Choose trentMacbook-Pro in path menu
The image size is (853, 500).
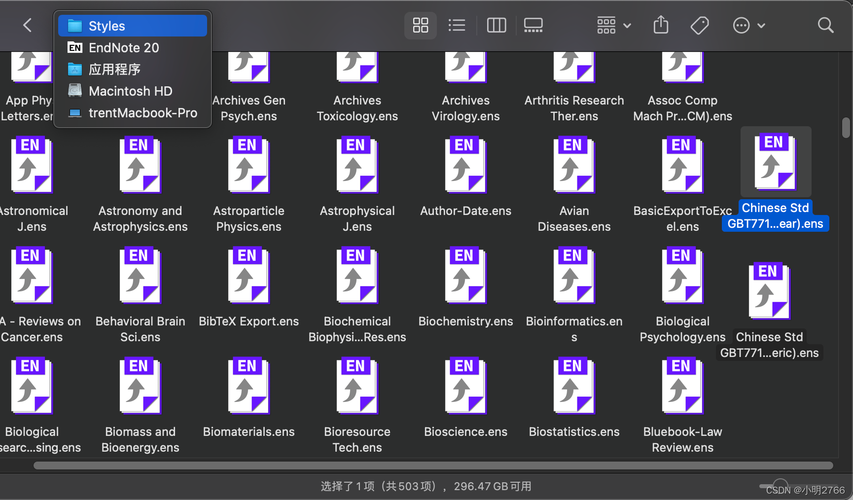click(132, 113)
